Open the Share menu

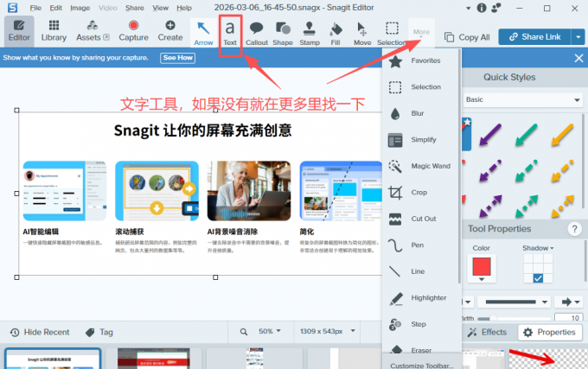pos(135,8)
